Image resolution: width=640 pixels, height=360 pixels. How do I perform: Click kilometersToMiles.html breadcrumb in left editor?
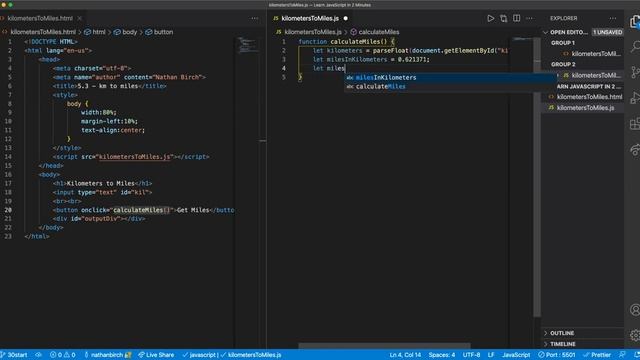point(39,32)
